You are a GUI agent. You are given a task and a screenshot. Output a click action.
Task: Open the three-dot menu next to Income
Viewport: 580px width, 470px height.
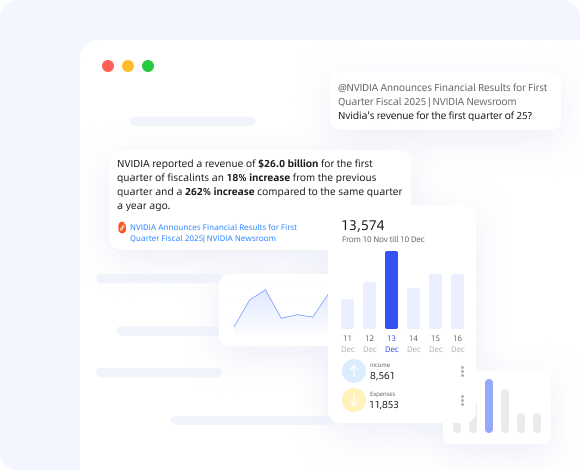pyautogui.click(x=462, y=371)
